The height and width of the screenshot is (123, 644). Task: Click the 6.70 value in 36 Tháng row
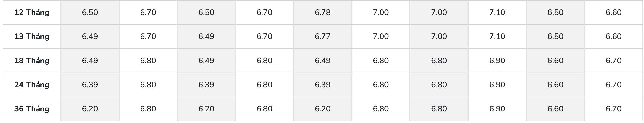(613, 109)
